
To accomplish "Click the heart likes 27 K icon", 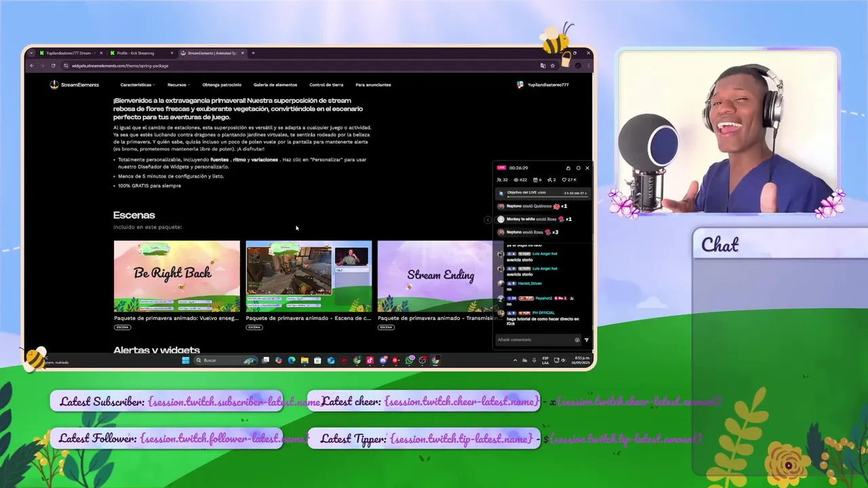I will coord(569,180).
